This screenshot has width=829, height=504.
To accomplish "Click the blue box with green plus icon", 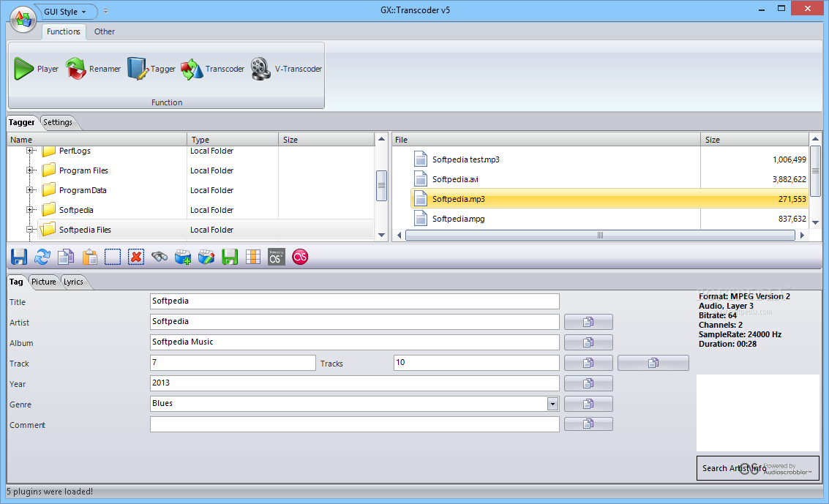I will point(183,257).
